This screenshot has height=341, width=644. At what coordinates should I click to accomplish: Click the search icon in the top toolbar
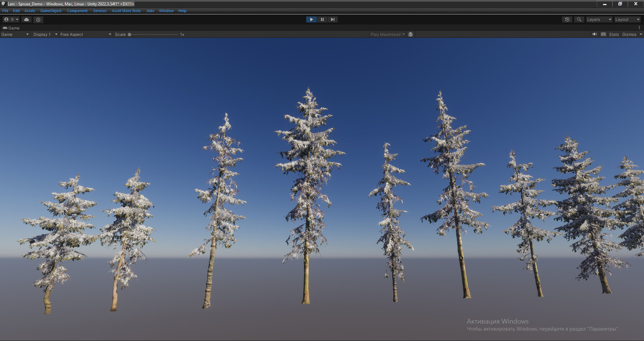pyautogui.click(x=579, y=19)
